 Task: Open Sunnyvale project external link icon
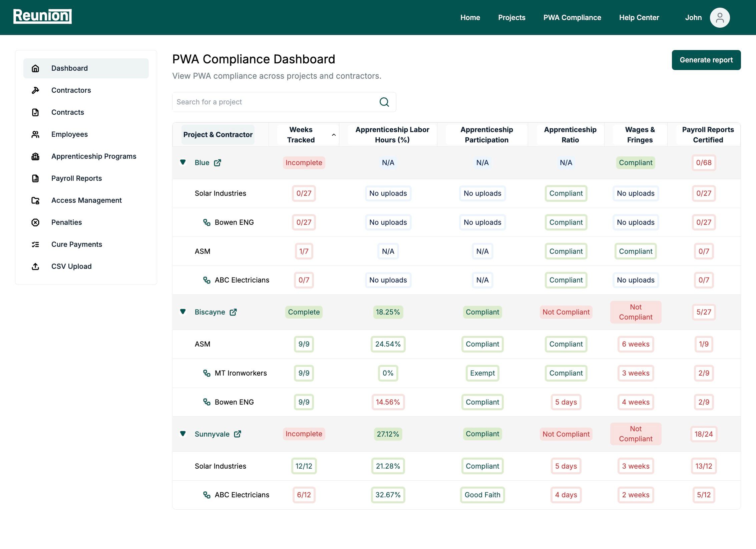(238, 434)
